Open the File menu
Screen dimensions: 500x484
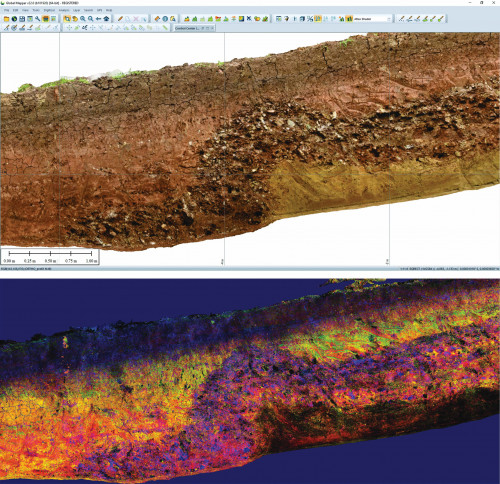point(6,10)
